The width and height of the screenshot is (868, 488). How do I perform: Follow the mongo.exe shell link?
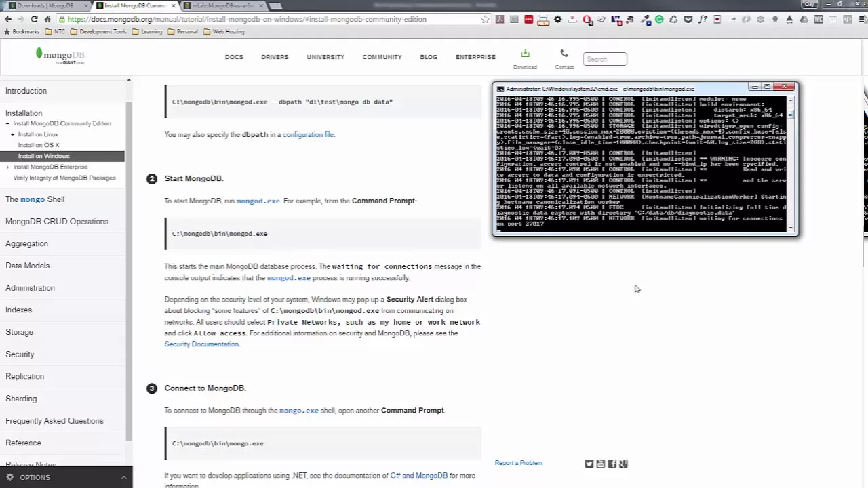point(299,410)
